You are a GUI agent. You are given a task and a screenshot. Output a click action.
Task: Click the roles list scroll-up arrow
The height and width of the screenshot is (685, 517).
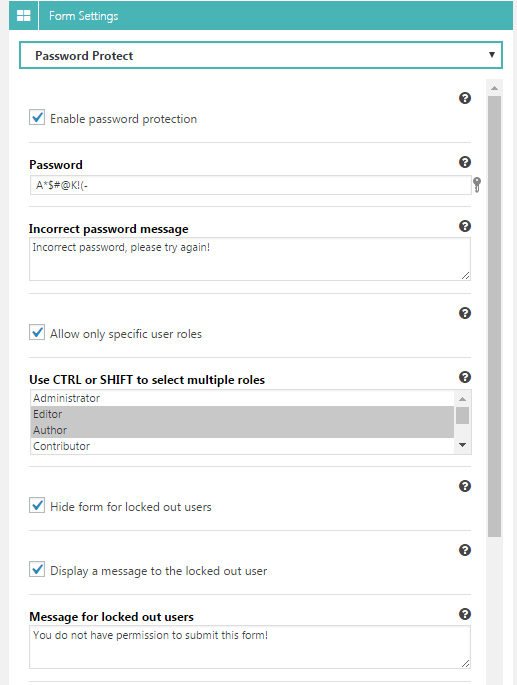[462, 399]
